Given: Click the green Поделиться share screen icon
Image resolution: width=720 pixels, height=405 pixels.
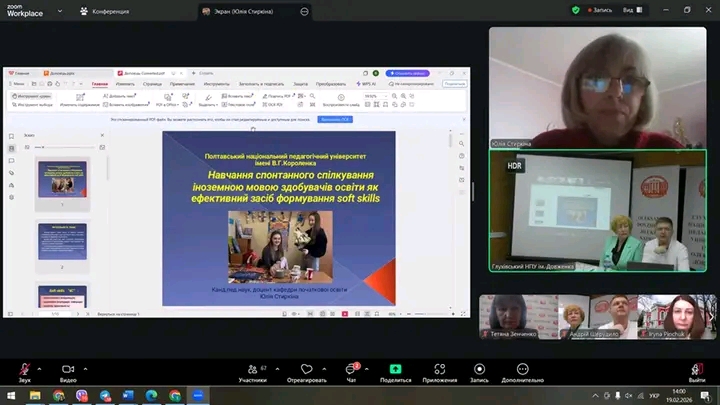Looking at the screenshot, I should coord(395,369).
